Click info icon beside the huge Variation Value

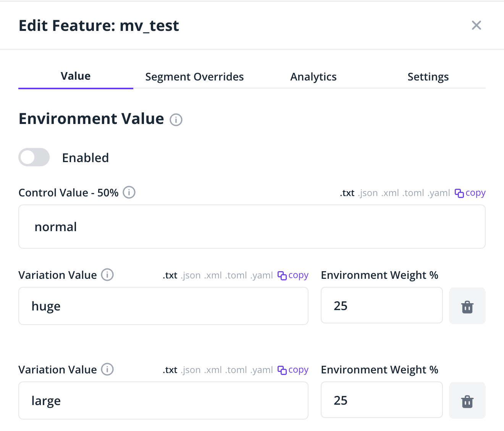coord(107,275)
